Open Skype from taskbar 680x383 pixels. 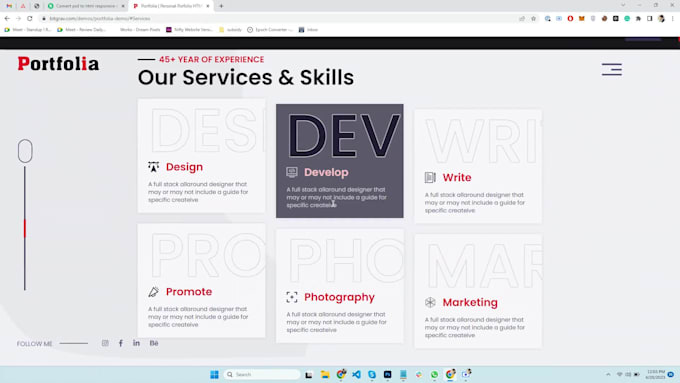tap(372, 374)
